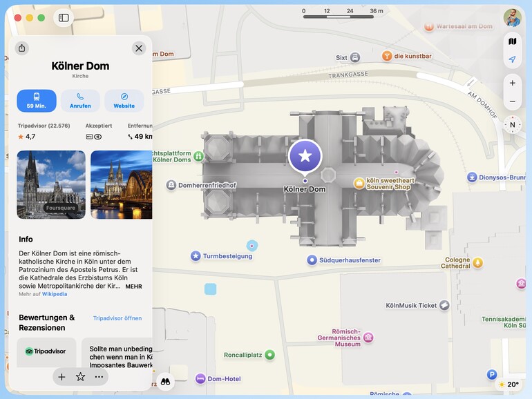Open map mode selector
Image resolution: width=532 pixels, height=399 pixels.
pyautogui.click(x=513, y=41)
